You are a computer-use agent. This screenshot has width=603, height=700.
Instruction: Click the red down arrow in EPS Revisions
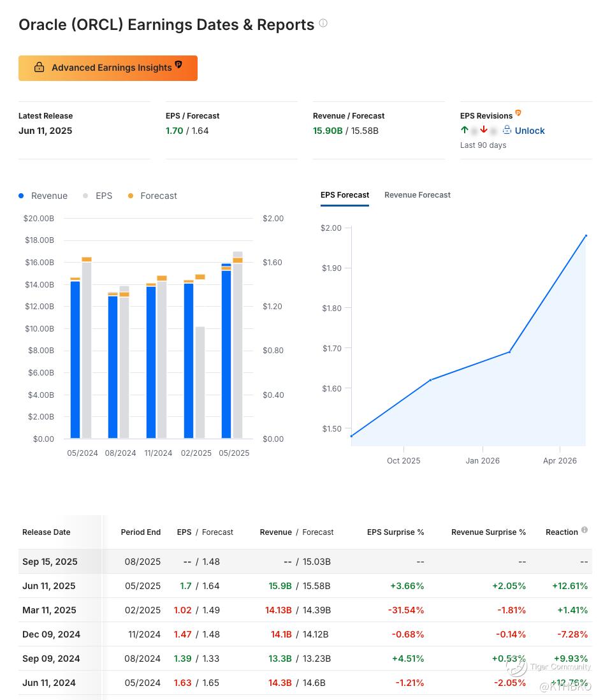(x=484, y=130)
